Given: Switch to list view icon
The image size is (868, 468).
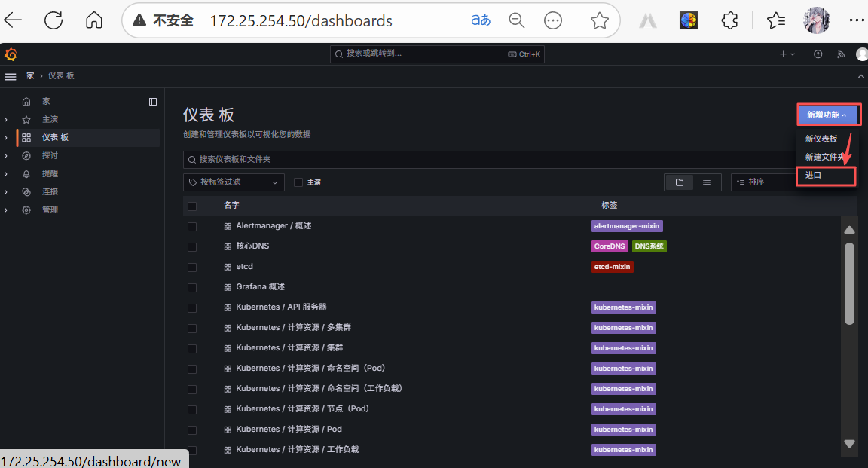Looking at the screenshot, I should coord(707,182).
